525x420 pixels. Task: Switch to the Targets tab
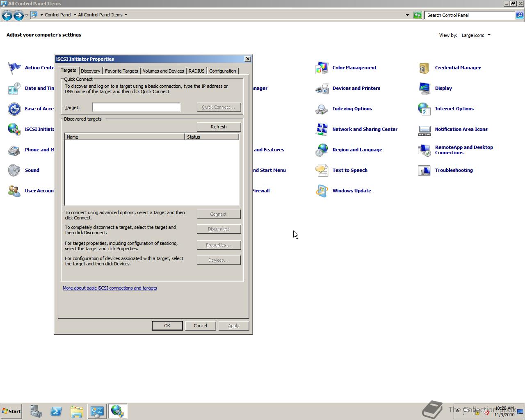tap(68, 71)
